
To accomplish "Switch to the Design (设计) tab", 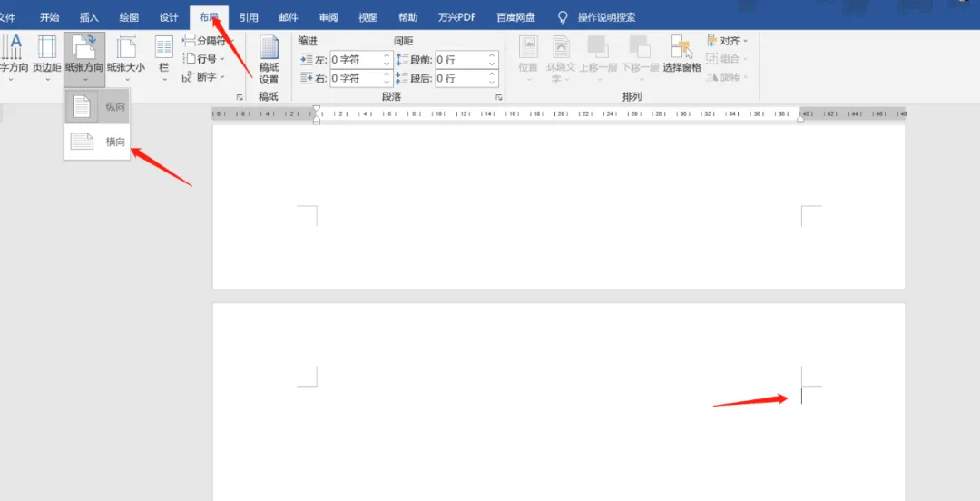I will pyautogui.click(x=169, y=17).
